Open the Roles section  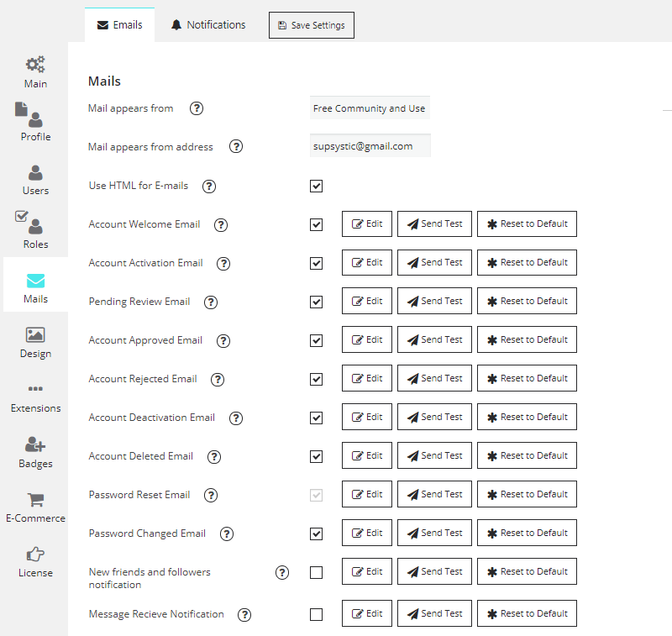pos(35,230)
